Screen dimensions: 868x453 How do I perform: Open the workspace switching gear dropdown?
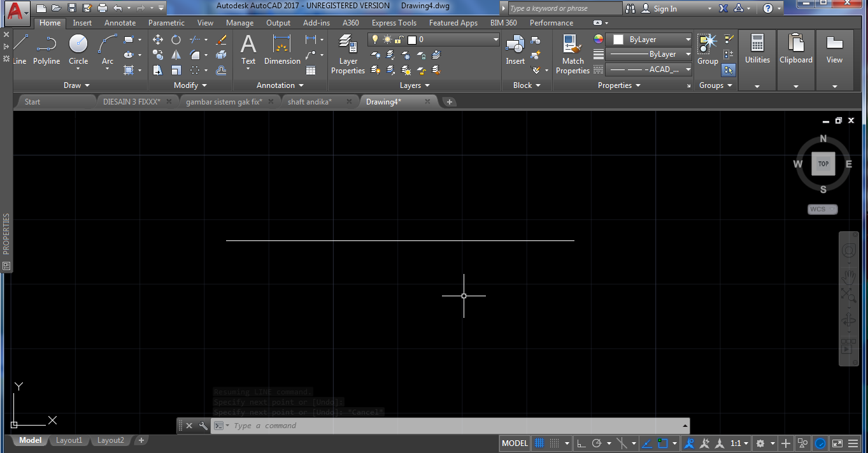click(x=765, y=443)
